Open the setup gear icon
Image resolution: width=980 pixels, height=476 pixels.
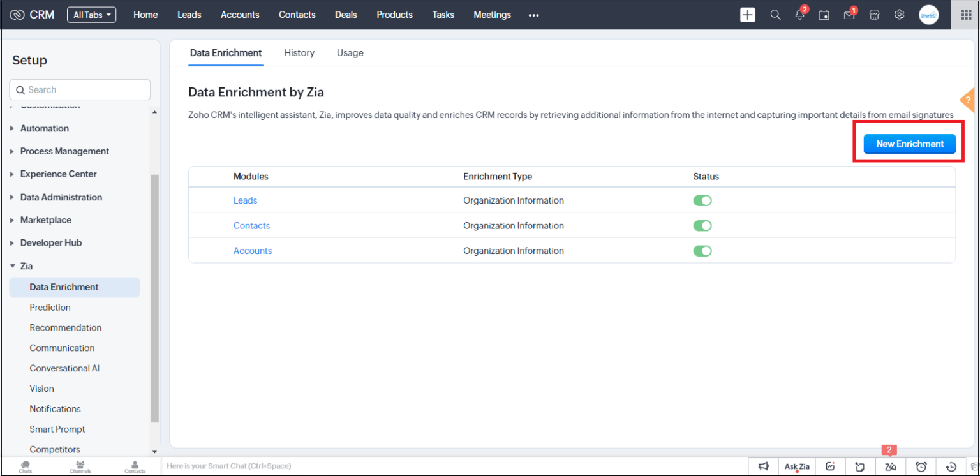coord(899,15)
